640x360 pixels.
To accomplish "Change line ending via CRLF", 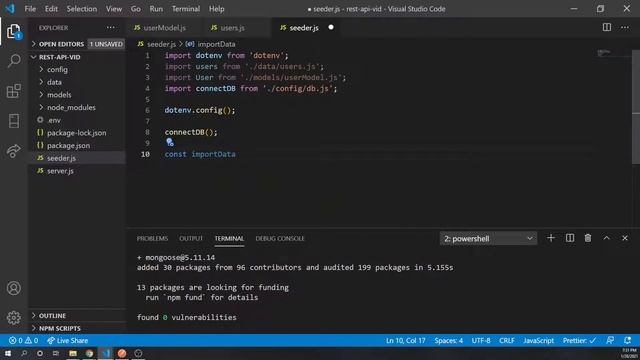I will point(507,340).
